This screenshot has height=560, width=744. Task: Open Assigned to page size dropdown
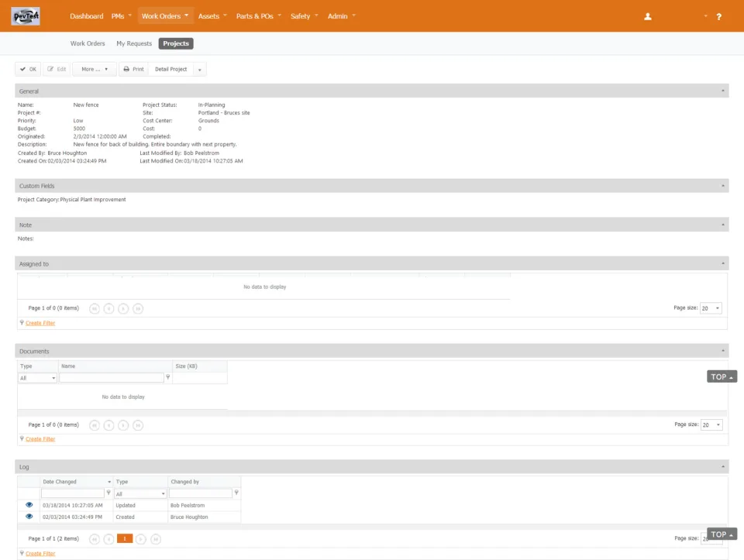coord(711,308)
